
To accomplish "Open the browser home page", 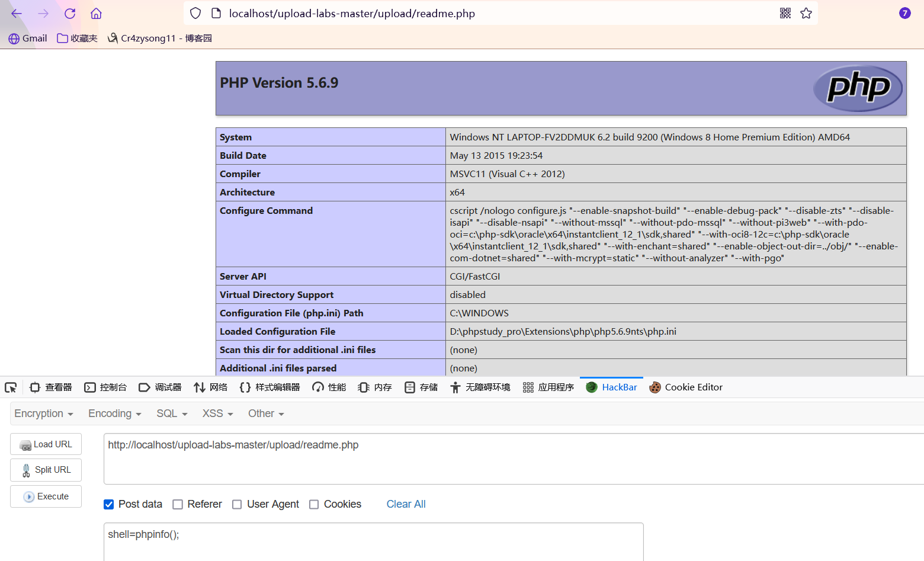I will (96, 14).
